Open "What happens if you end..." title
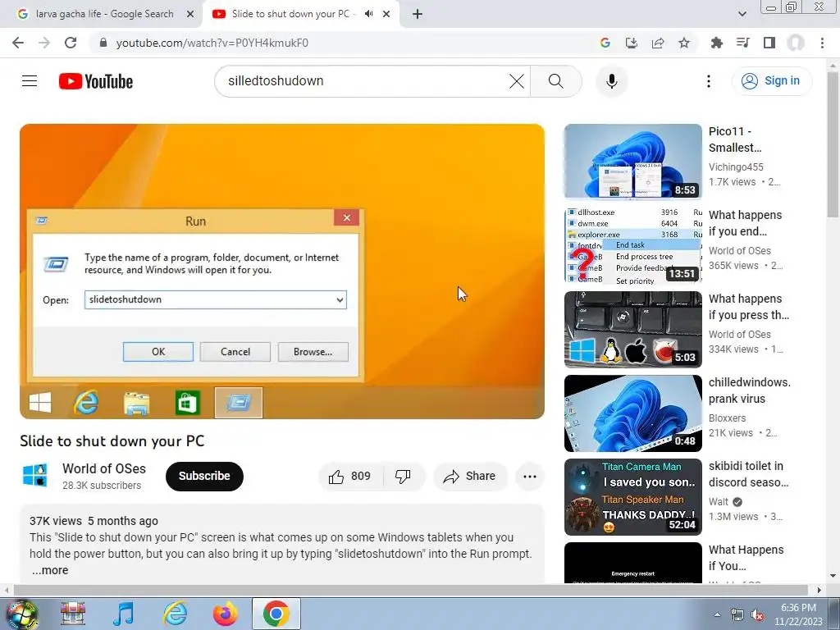 745,223
